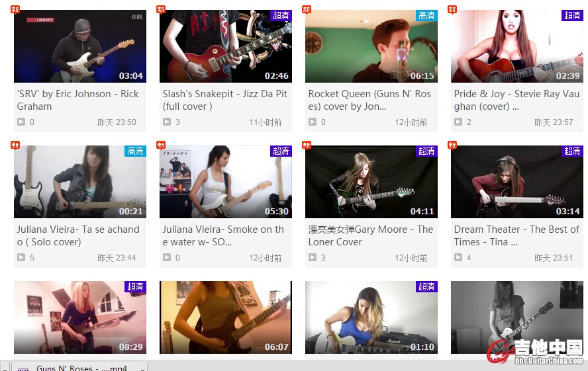Click red 新 badge on 'SRV' Eric Johnson video
This screenshot has width=588, height=371.
[x=15, y=9]
